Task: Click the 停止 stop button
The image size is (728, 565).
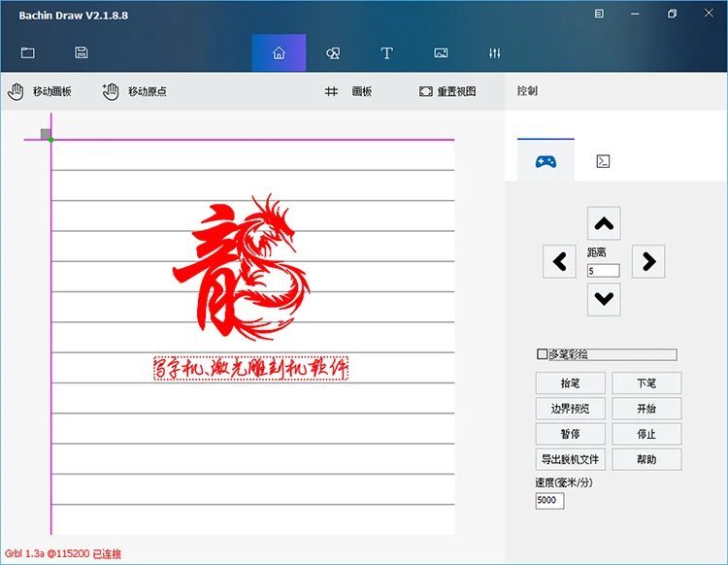Action: (x=646, y=434)
